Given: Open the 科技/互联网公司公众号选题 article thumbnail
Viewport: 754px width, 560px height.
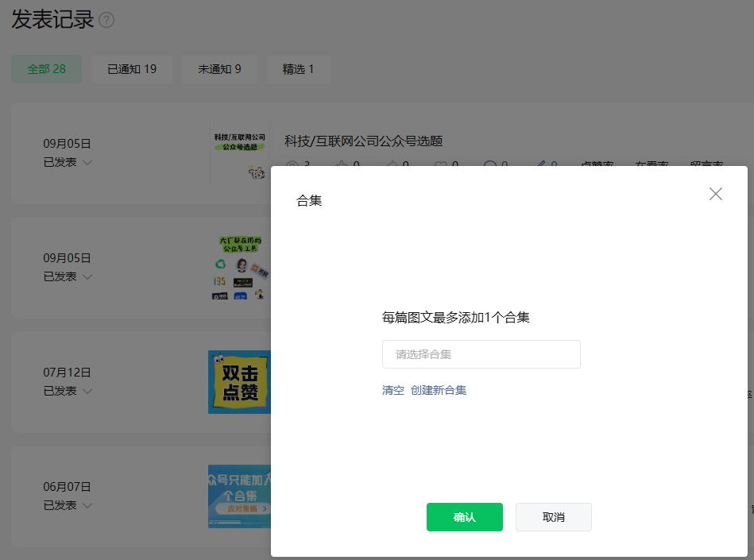Looking at the screenshot, I should click(240, 153).
